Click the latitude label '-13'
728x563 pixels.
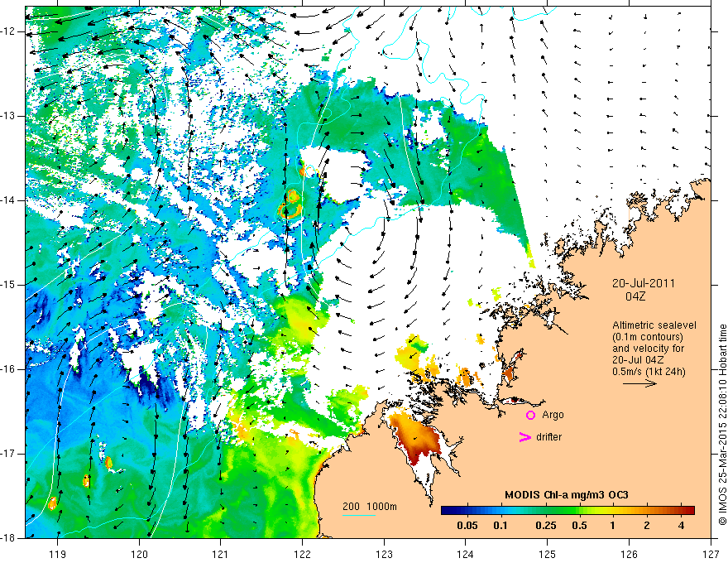(9, 116)
